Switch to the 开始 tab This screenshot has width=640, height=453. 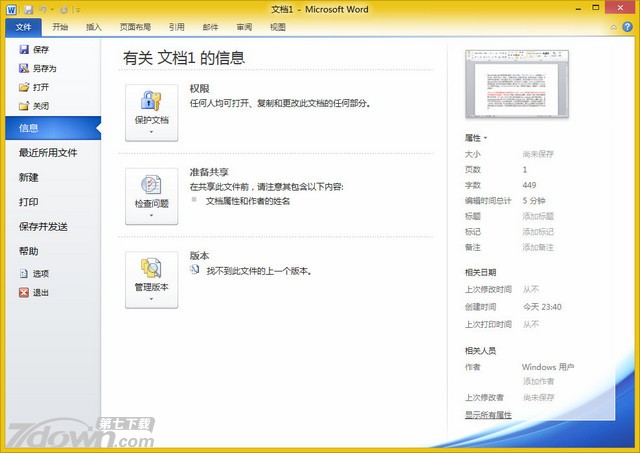pyautogui.click(x=60, y=27)
